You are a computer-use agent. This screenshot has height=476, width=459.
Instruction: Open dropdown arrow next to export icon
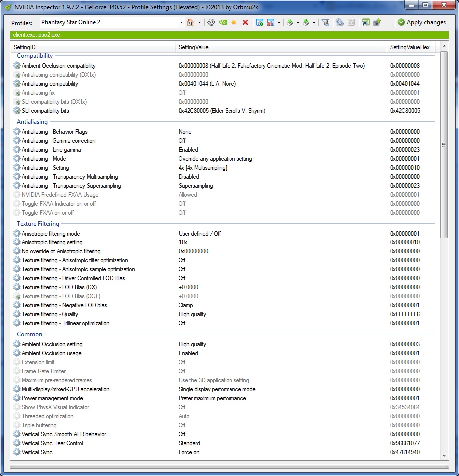point(298,23)
